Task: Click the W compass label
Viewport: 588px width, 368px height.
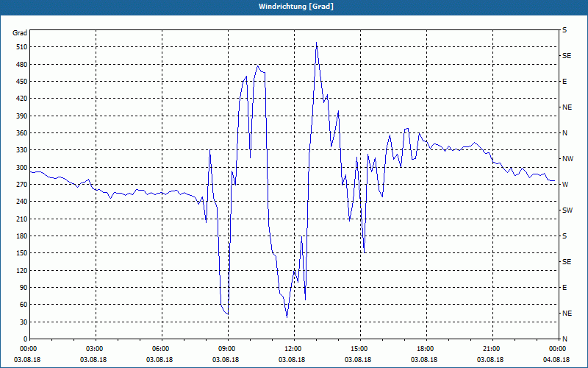Action: 565,185
